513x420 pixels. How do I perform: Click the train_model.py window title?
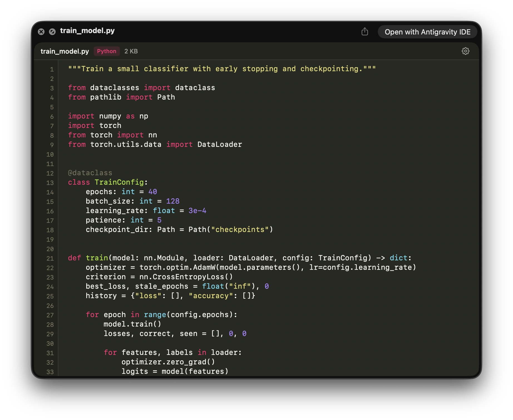(x=87, y=31)
